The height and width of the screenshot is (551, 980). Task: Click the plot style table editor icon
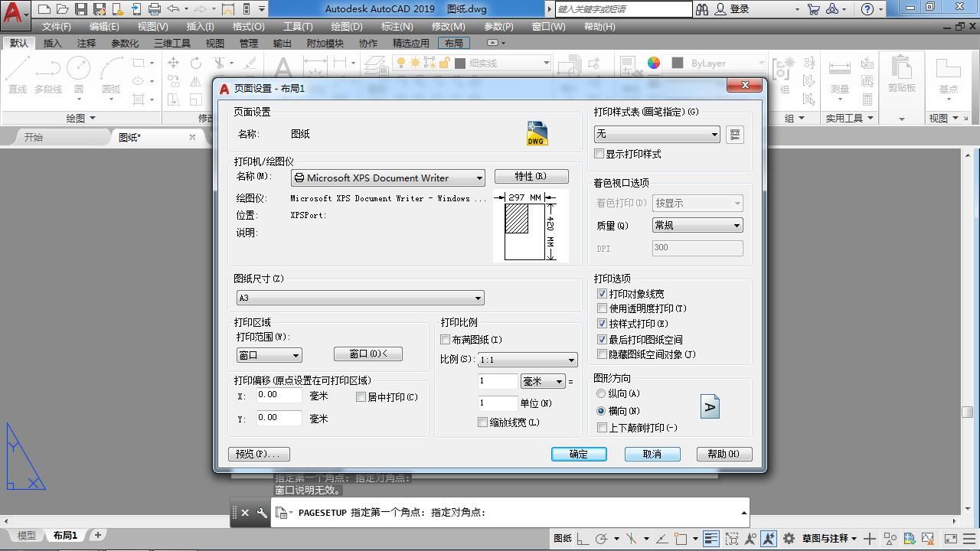[734, 135]
